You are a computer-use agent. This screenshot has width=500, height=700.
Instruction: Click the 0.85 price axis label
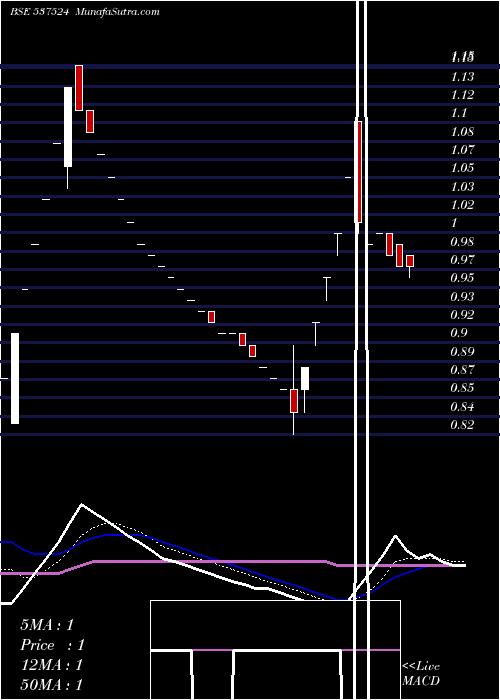(x=462, y=388)
